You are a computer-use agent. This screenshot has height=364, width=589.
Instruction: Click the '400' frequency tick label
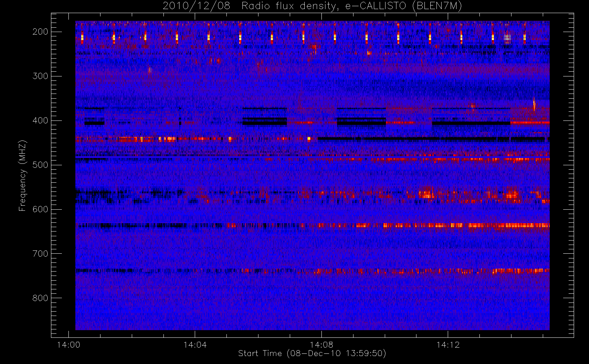(x=40, y=120)
